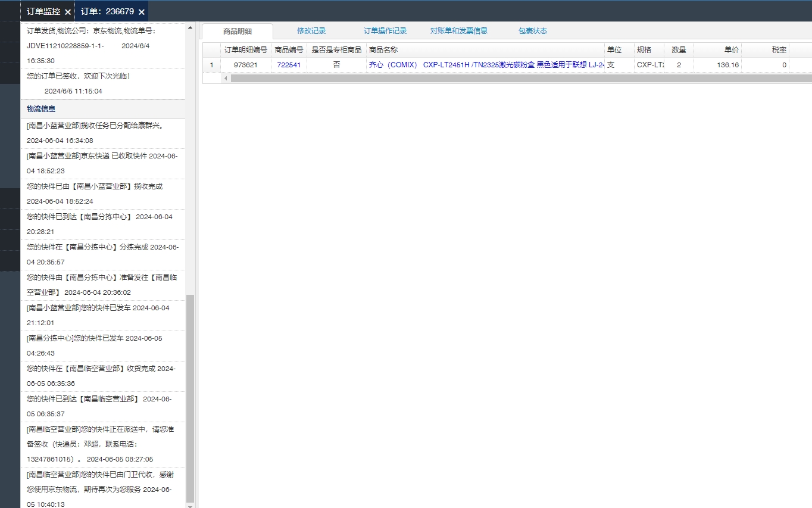The width and height of the screenshot is (812, 508).
Task: Select the 订单: 236679 tab
Action: (x=107, y=11)
